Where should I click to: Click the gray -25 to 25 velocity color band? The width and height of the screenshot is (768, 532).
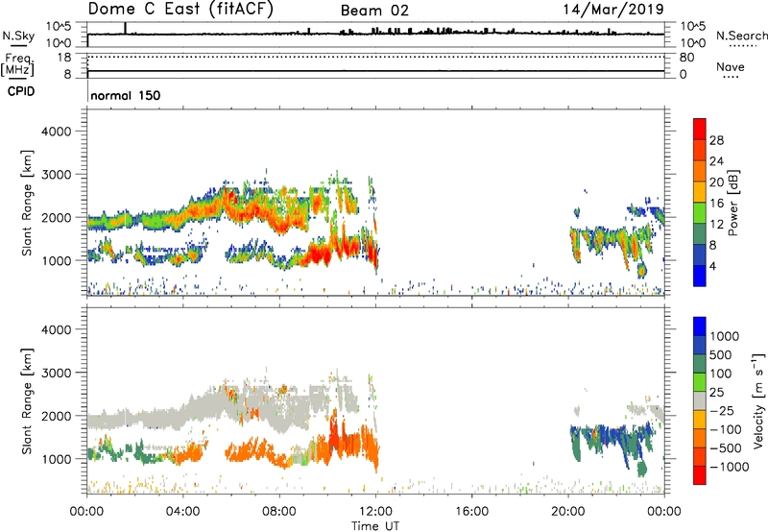coord(700,401)
